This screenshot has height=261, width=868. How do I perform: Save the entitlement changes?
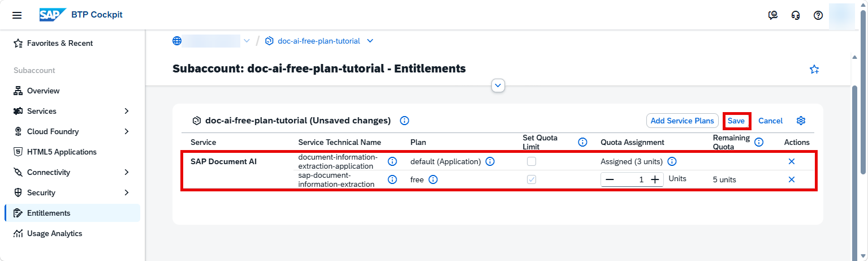(x=736, y=121)
